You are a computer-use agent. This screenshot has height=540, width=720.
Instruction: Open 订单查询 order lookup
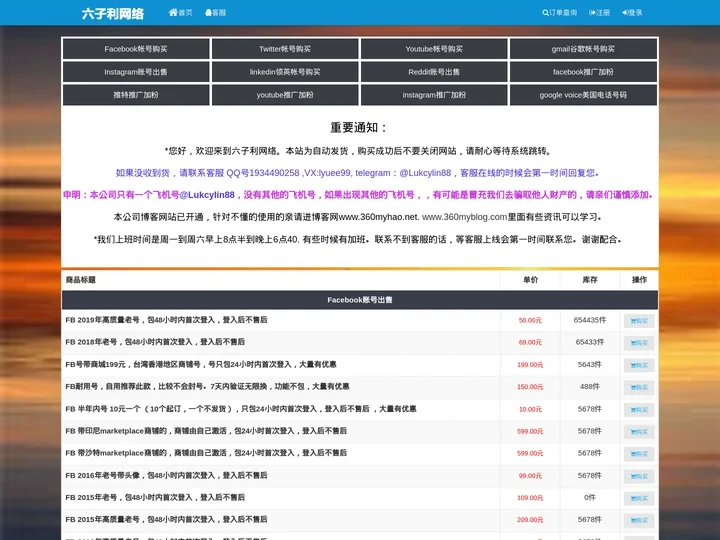click(559, 12)
